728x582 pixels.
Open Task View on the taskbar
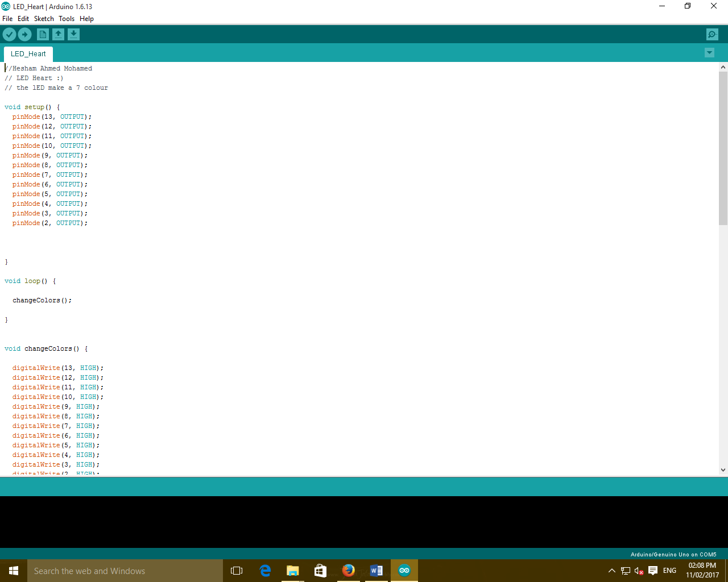click(x=237, y=571)
